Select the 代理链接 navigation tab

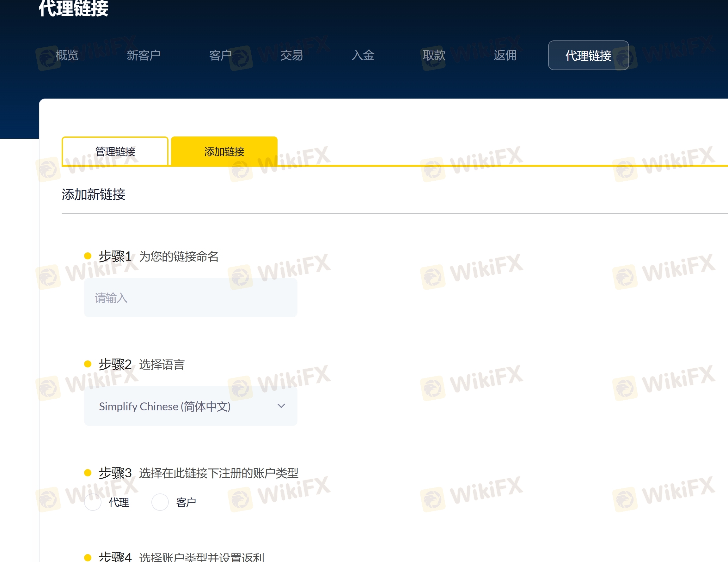588,55
